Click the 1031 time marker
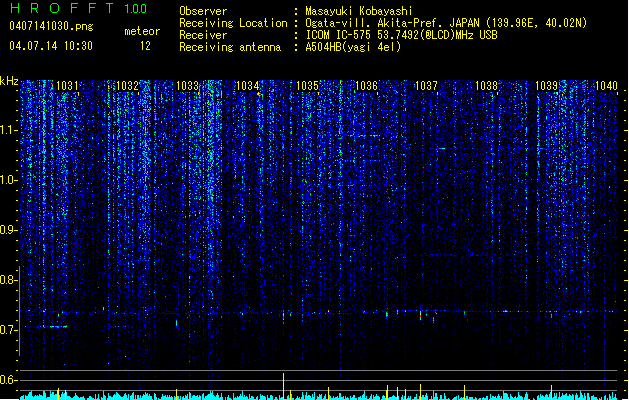Screen dimensions: 629x400 pos(67,86)
